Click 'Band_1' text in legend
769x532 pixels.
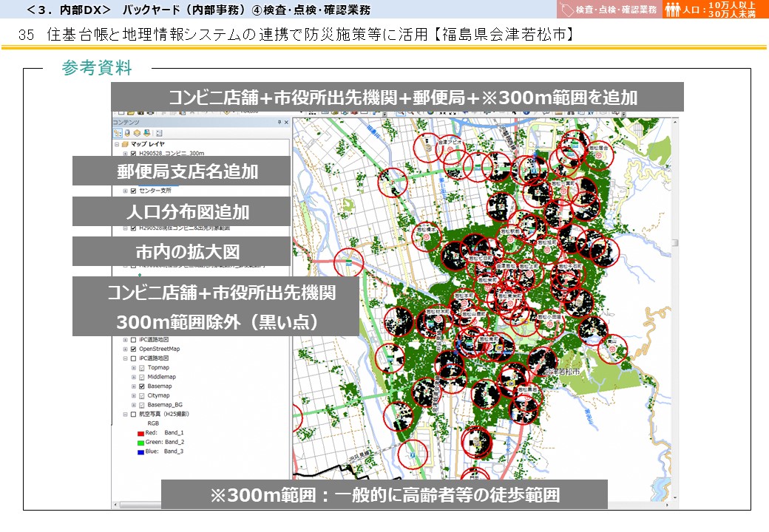[174, 432]
